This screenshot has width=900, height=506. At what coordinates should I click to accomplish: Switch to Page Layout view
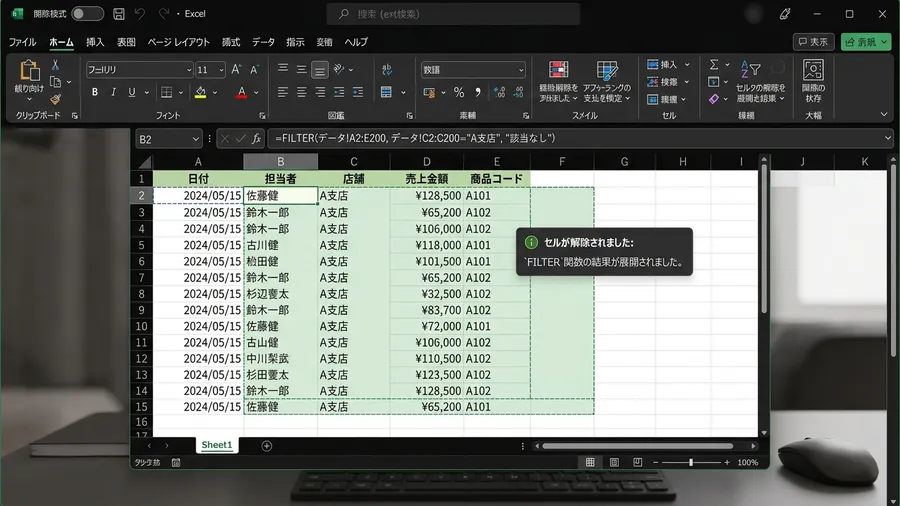(x=614, y=462)
